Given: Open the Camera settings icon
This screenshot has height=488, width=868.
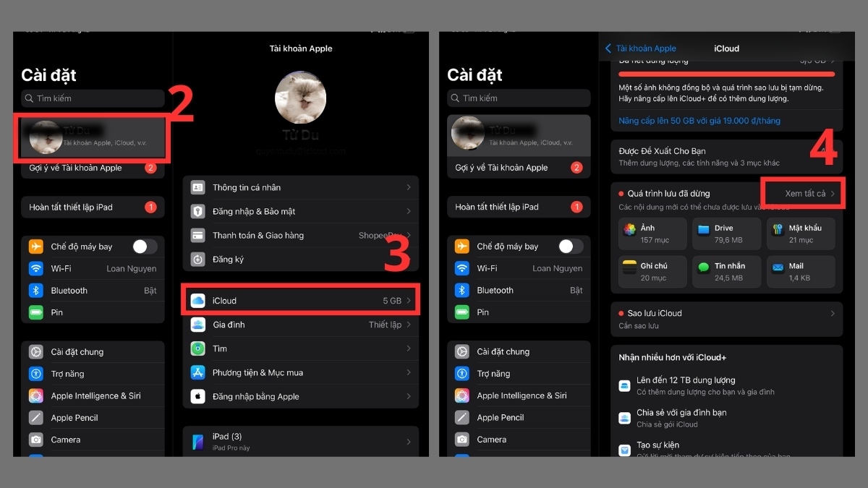Looking at the screenshot, I should pos(38,439).
